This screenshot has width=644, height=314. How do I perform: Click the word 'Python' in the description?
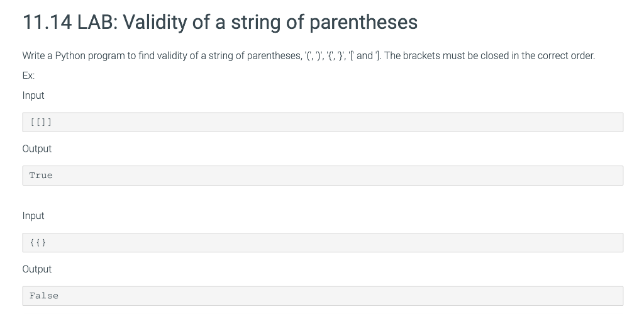(70, 55)
